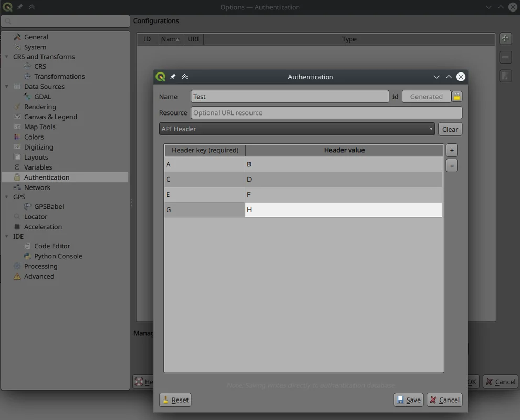Open the API Header method dropdown
The image size is (520, 420).
[x=297, y=129]
